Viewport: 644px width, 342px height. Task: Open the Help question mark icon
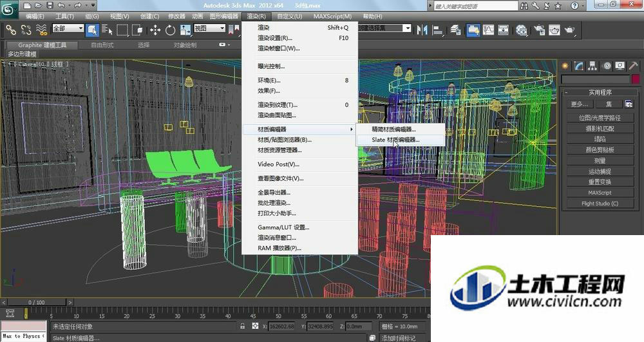(x=574, y=6)
